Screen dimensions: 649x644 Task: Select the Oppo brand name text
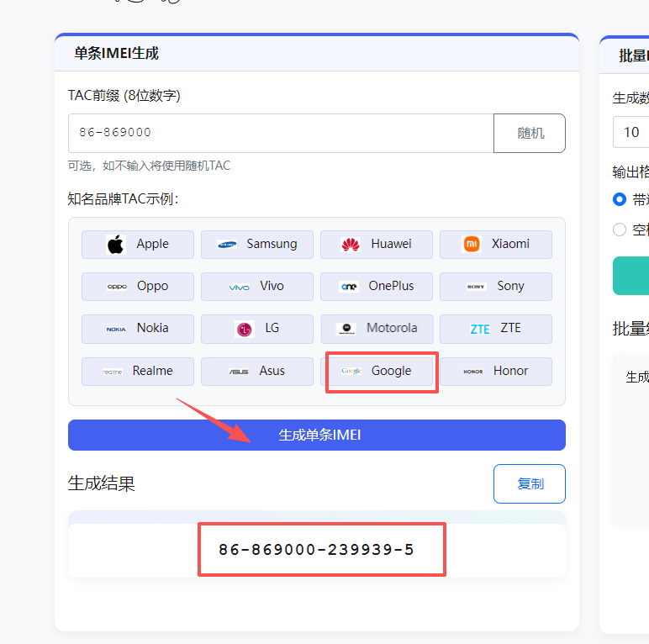pyautogui.click(x=153, y=287)
